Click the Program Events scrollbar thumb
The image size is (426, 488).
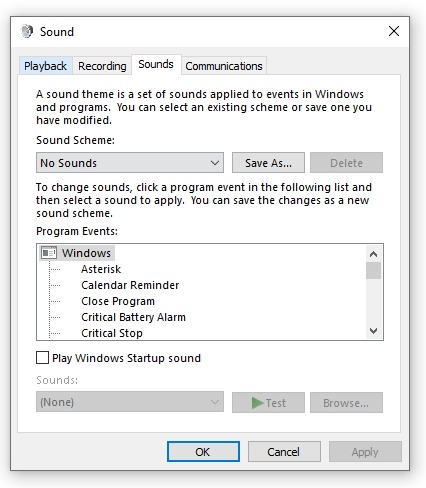coord(373,270)
